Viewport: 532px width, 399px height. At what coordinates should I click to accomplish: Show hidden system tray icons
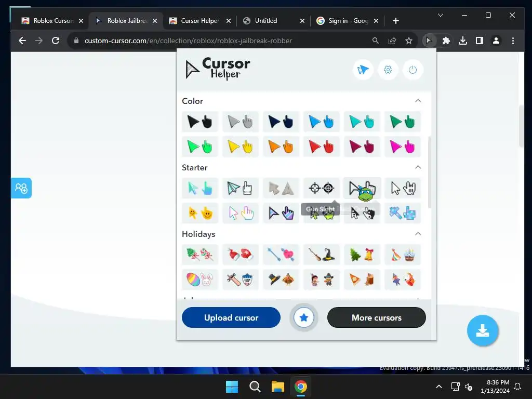coord(438,387)
